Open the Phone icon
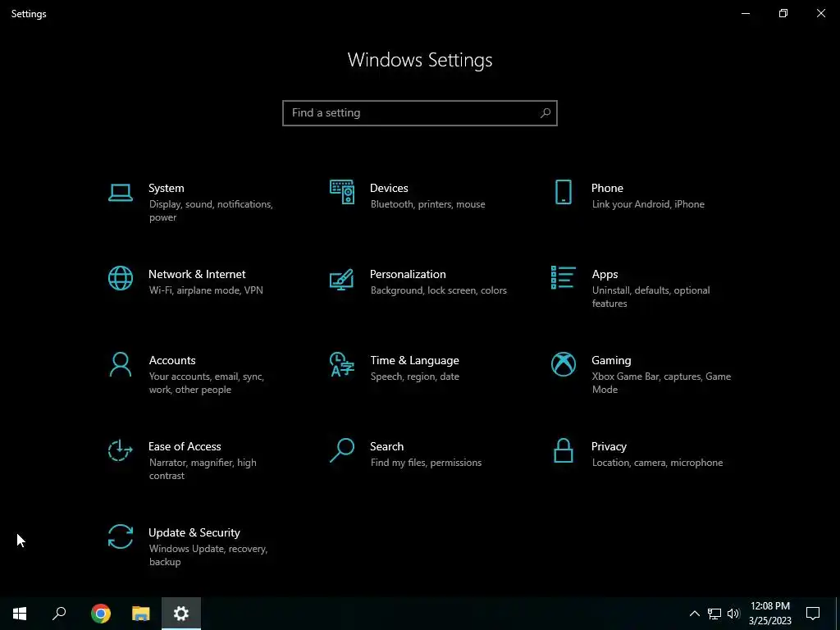This screenshot has width=840, height=630. pos(563,192)
